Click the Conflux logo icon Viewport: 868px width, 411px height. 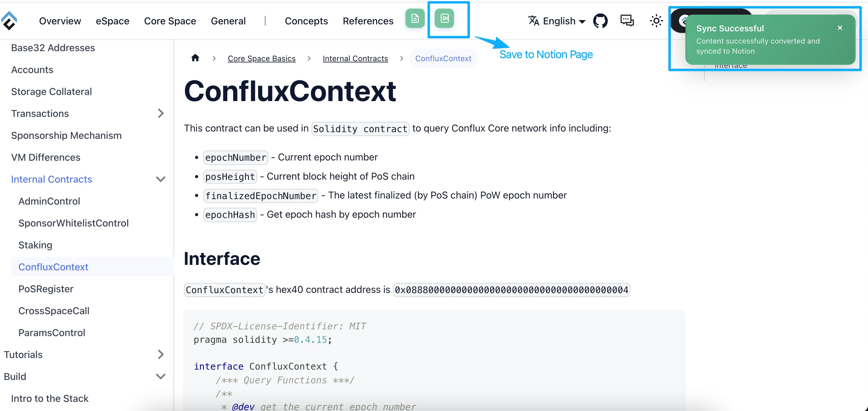(x=9, y=21)
